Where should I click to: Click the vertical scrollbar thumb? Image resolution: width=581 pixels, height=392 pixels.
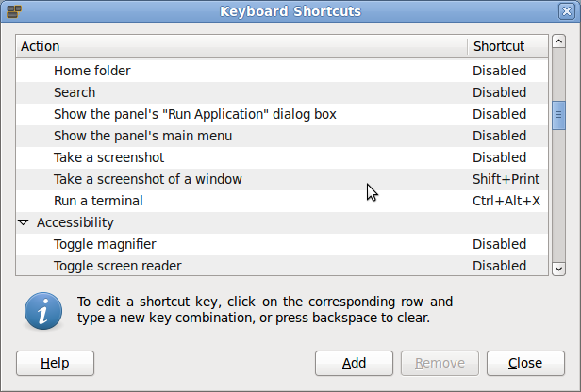pos(558,115)
